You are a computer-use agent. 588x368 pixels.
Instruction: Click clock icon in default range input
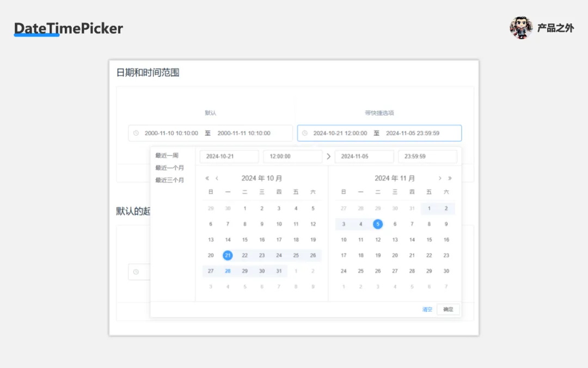tap(136, 133)
